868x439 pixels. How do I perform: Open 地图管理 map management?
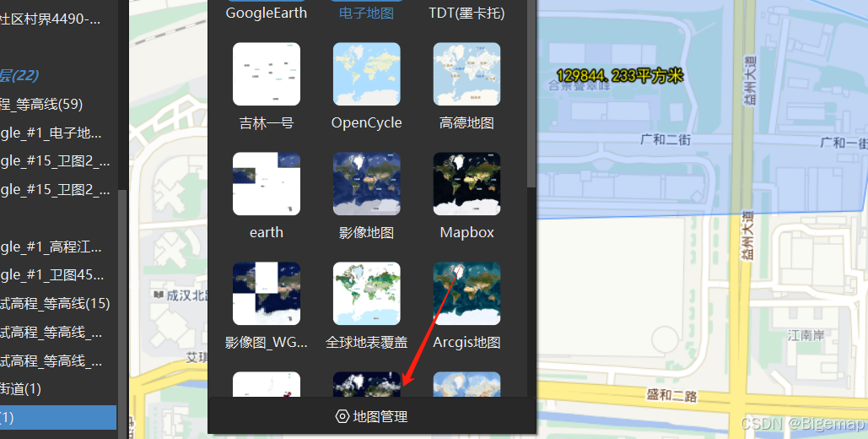372,416
